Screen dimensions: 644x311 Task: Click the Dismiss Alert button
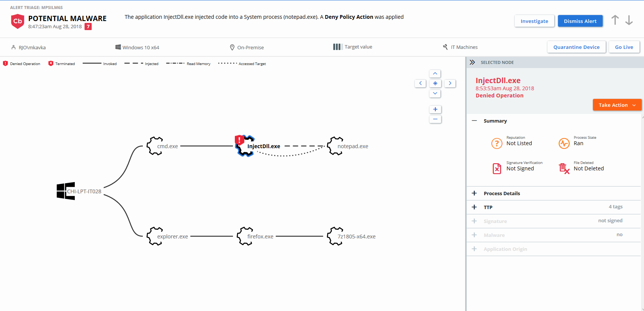(x=580, y=21)
